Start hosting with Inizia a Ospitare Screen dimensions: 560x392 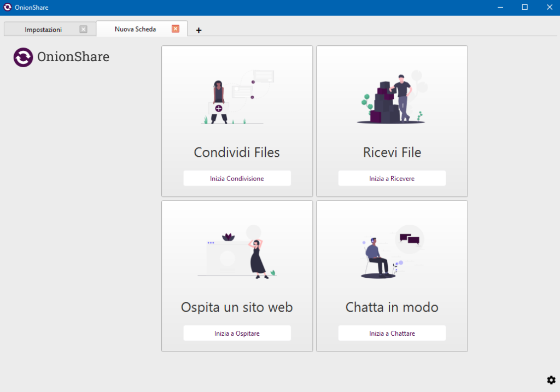[237, 333]
